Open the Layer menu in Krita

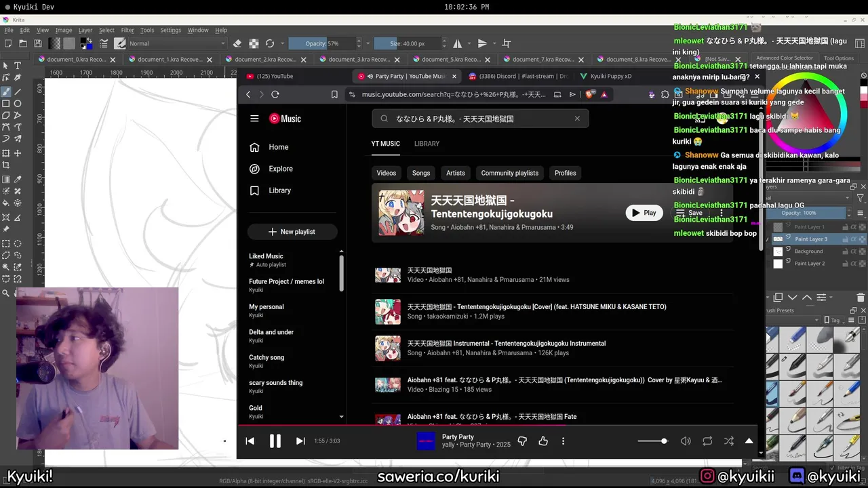[x=85, y=30]
